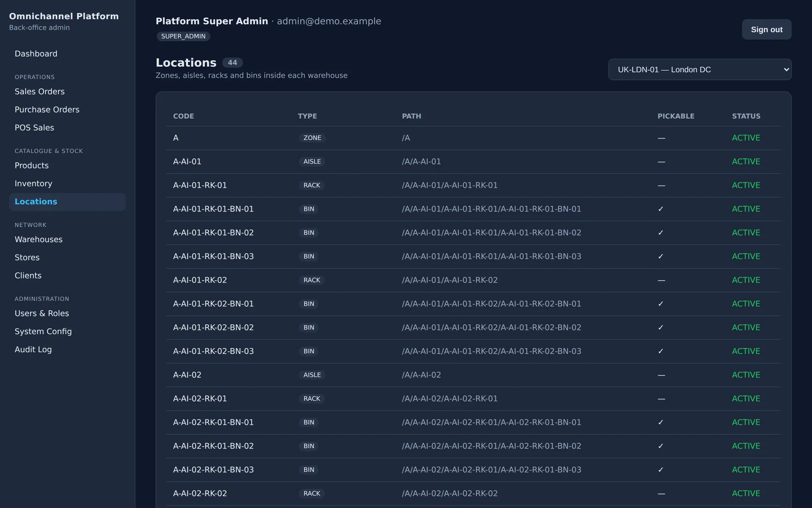Open Purchase Orders in sidebar
Image resolution: width=812 pixels, height=508 pixels.
(67, 110)
